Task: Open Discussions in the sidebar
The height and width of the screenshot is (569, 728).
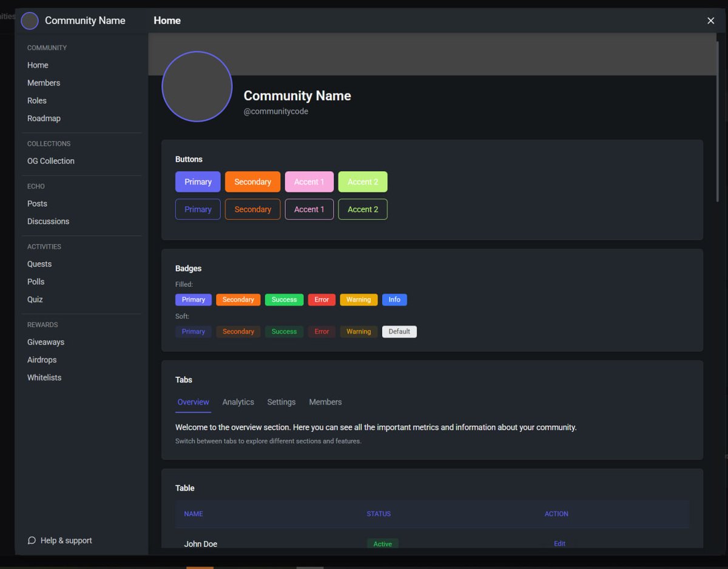Action: (49, 221)
